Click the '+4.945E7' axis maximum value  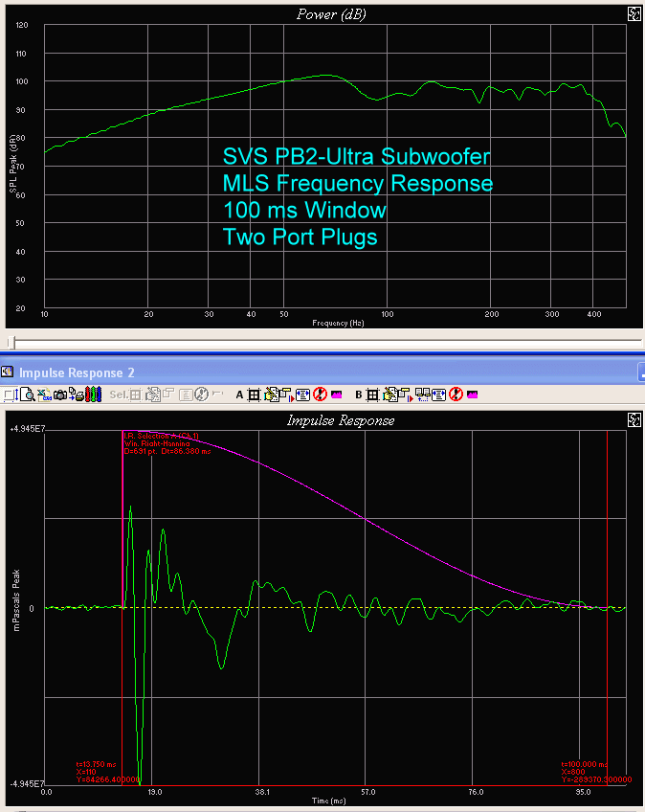[28, 429]
